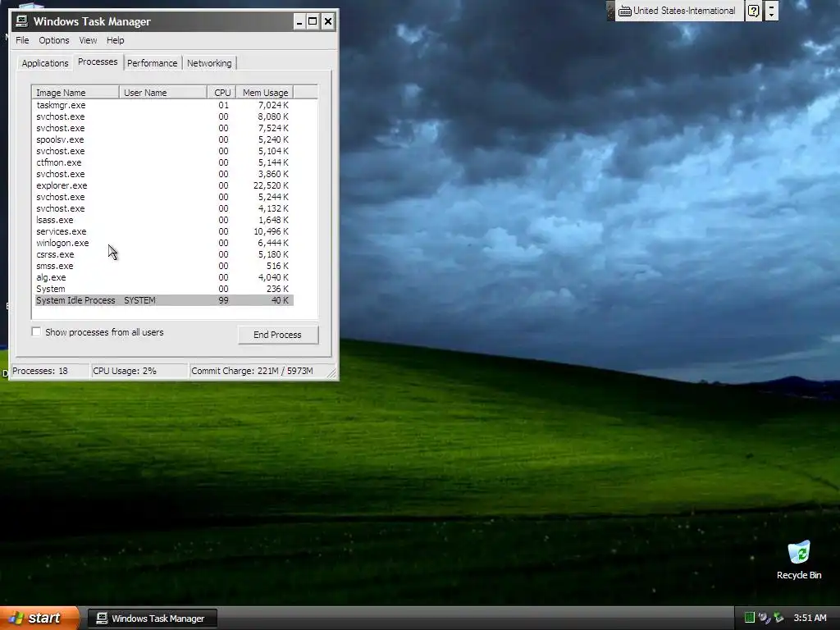The height and width of the screenshot is (630, 840).
Task: Select the spoolsv.exe process
Action: pos(163,139)
